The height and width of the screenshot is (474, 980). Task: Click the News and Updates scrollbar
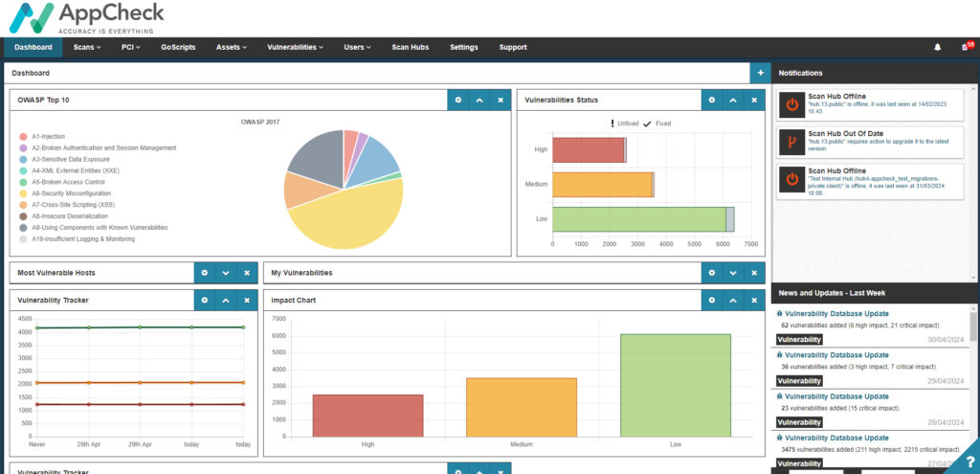tap(974, 327)
